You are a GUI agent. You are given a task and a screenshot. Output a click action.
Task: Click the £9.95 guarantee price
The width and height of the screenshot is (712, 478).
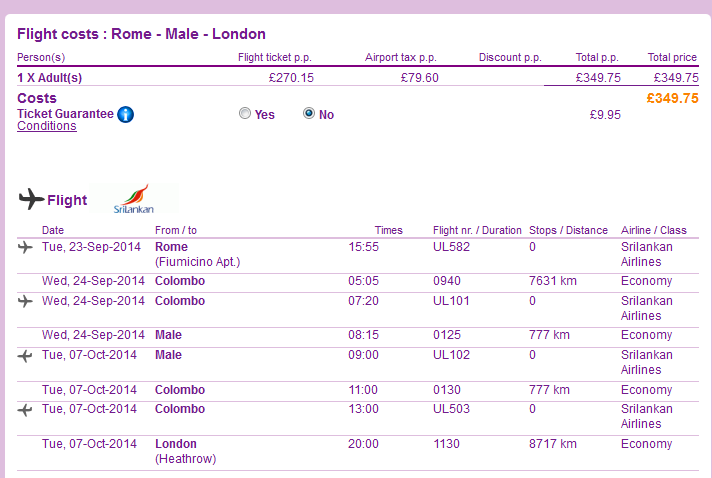[605, 115]
